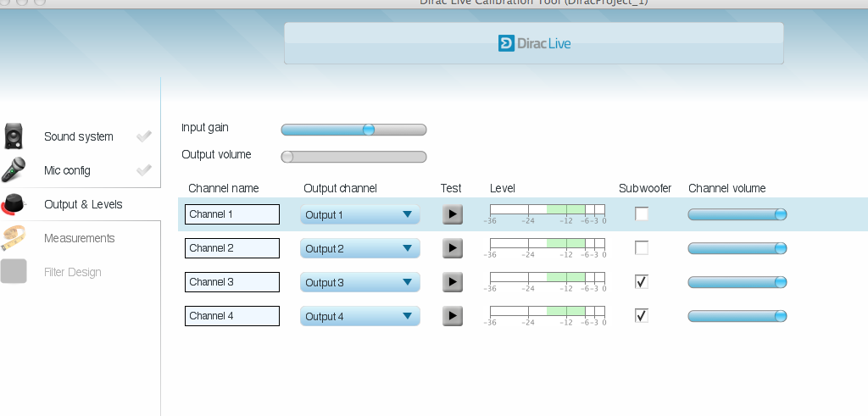Screen dimensions: 868x416
Task: Click the Channel 1 name field
Action: pyautogui.click(x=232, y=214)
